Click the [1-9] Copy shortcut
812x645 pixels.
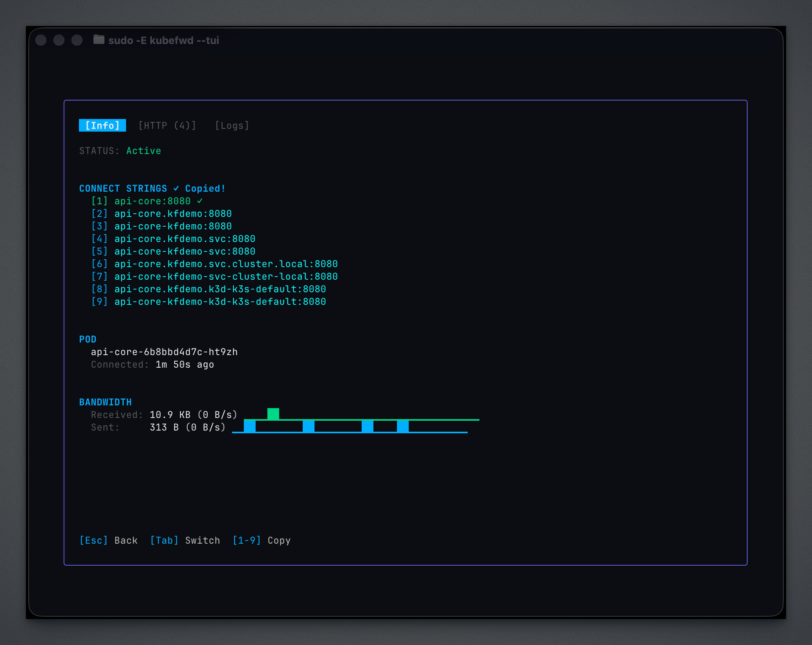261,541
